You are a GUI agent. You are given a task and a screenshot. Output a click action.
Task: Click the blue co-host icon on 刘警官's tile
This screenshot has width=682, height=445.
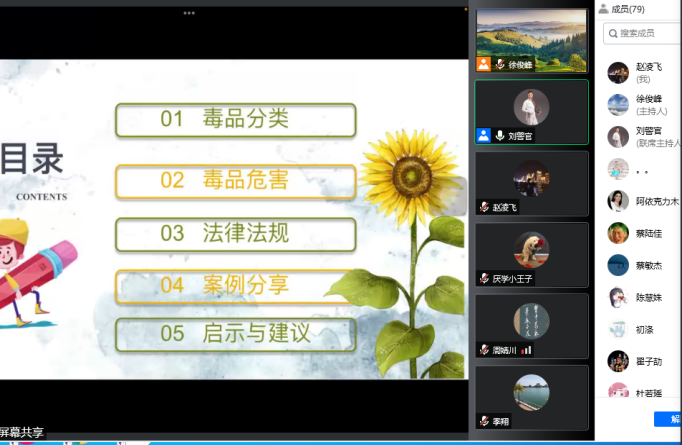[x=484, y=135]
